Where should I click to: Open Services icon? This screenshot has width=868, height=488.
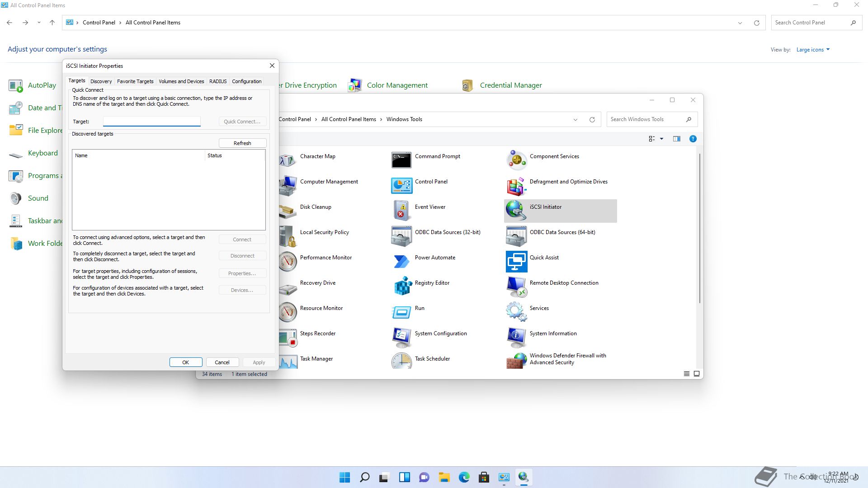[x=516, y=311]
